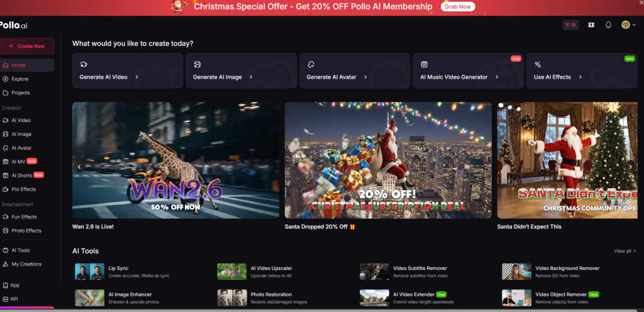Open the Video Subtitle Remover tool
The image size is (644, 312).
click(x=403, y=272)
